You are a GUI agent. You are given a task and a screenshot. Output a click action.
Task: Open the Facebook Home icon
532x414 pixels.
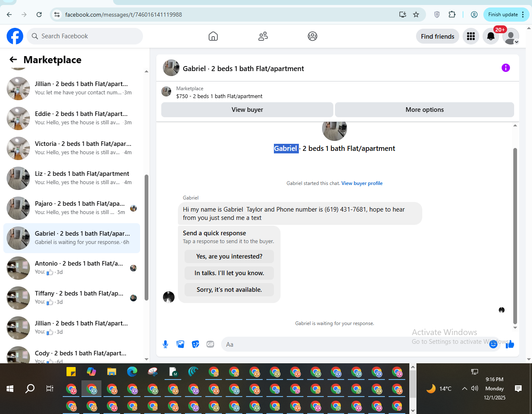[213, 36]
